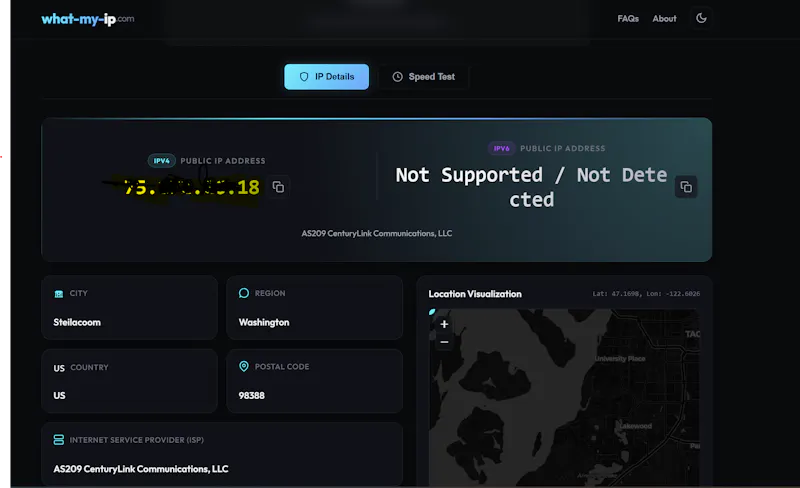Click the IPV4 badge

click(x=161, y=161)
